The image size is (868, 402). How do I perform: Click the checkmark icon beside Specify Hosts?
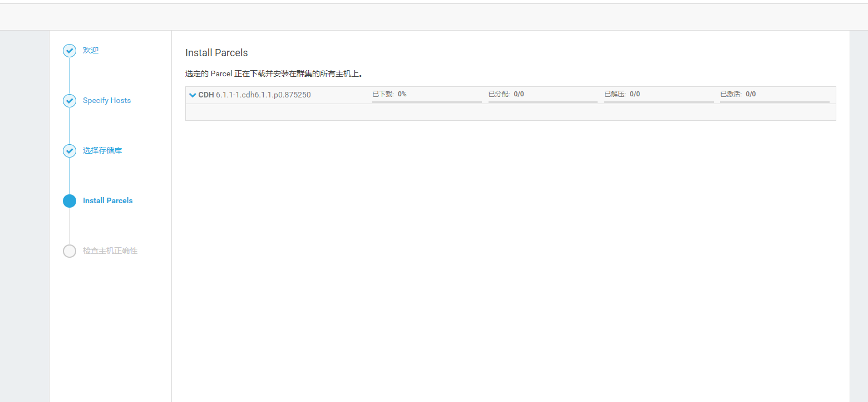pyautogui.click(x=69, y=100)
